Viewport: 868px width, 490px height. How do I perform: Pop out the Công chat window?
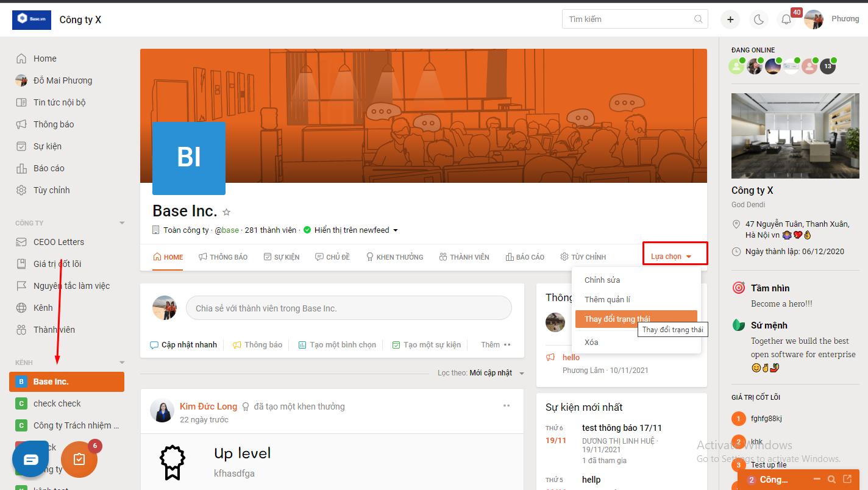tap(848, 480)
